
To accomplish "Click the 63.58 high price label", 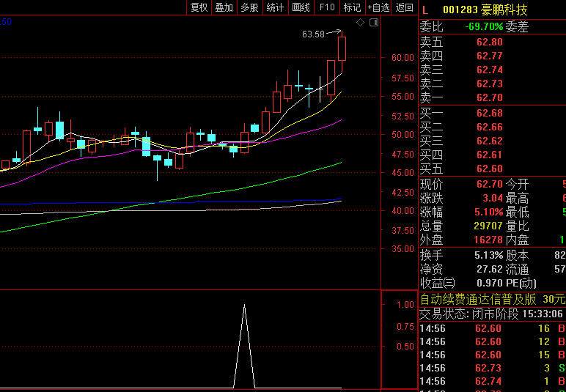I will click(x=313, y=34).
